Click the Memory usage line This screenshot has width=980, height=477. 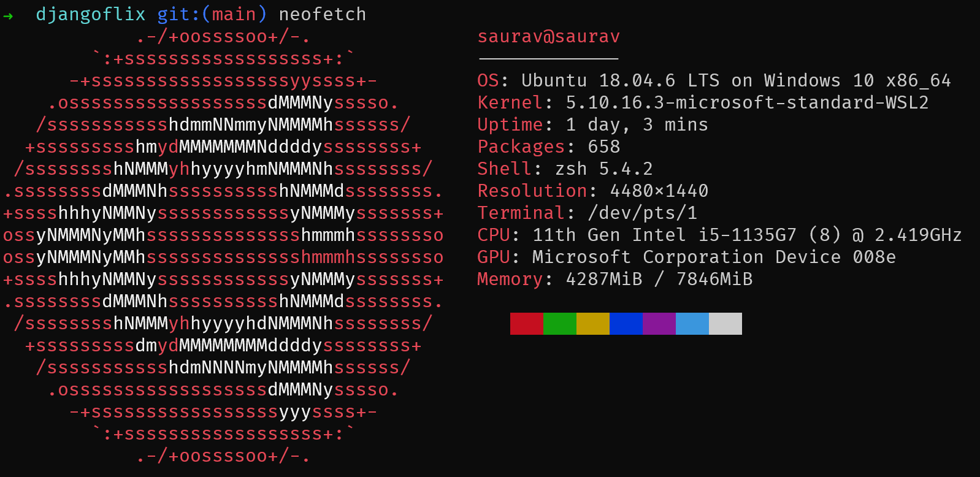pyautogui.click(x=614, y=280)
